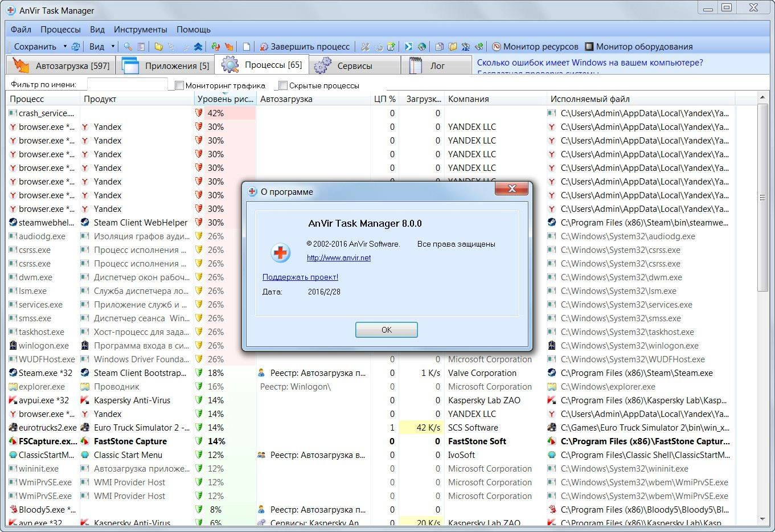Click the Фильтр по имени input field

tap(127, 85)
